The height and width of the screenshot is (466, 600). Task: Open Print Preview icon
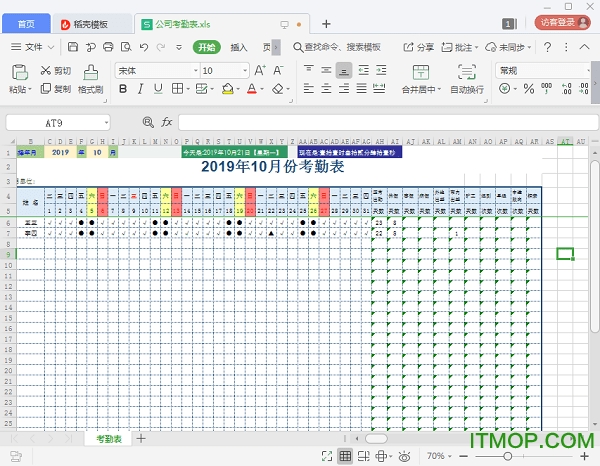[x=126, y=47]
